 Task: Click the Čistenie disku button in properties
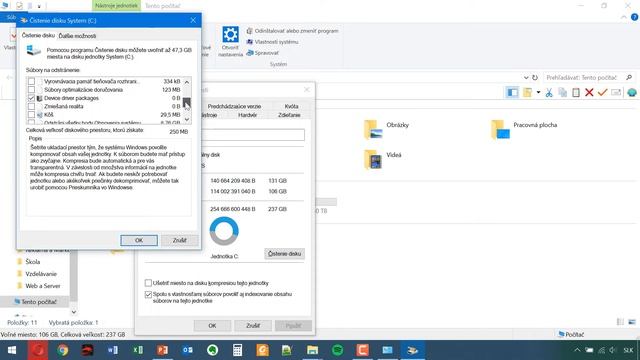click(x=284, y=254)
